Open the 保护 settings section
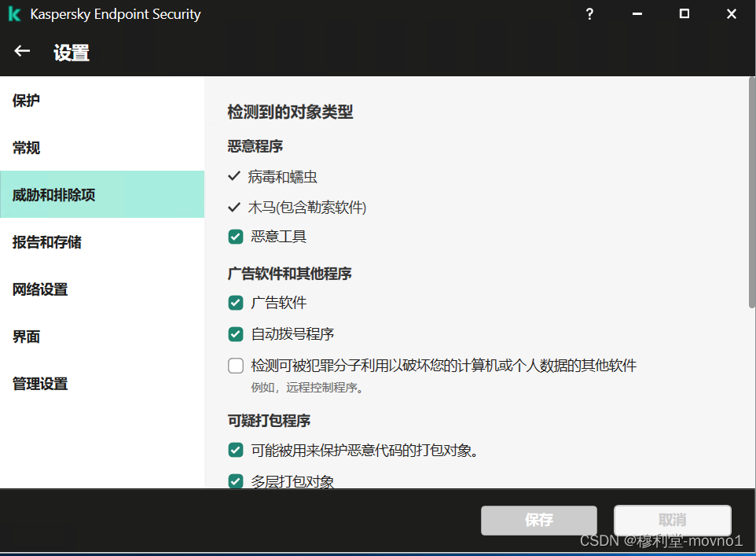The width and height of the screenshot is (756, 556). coord(102,101)
